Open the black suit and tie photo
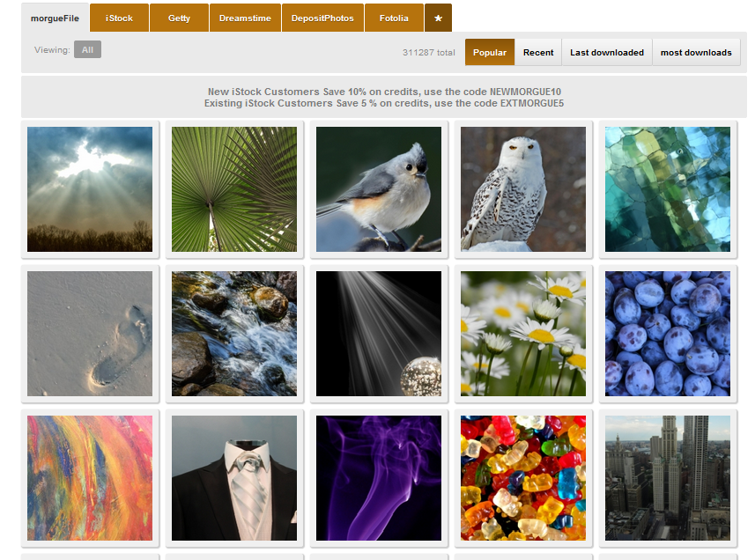Viewport: 755px width, 560px height. click(x=234, y=478)
